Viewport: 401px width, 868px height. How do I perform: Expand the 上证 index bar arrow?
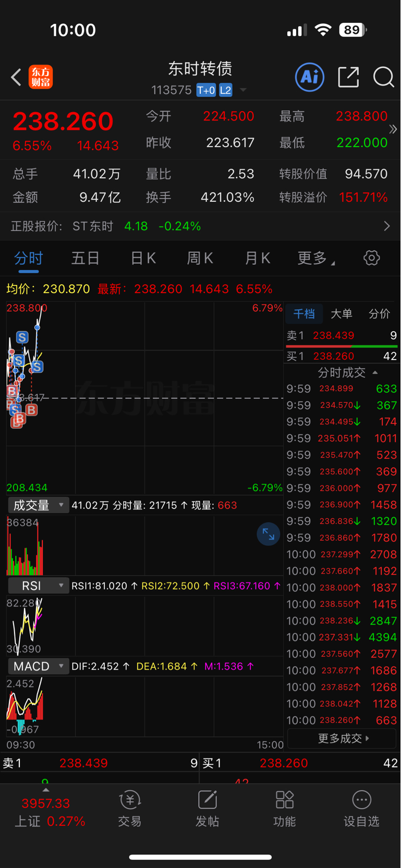[46, 790]
